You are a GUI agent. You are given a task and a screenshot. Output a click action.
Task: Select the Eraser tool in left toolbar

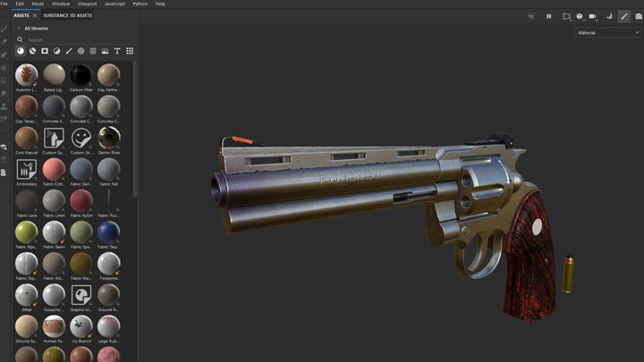click(x=4, y=42)
